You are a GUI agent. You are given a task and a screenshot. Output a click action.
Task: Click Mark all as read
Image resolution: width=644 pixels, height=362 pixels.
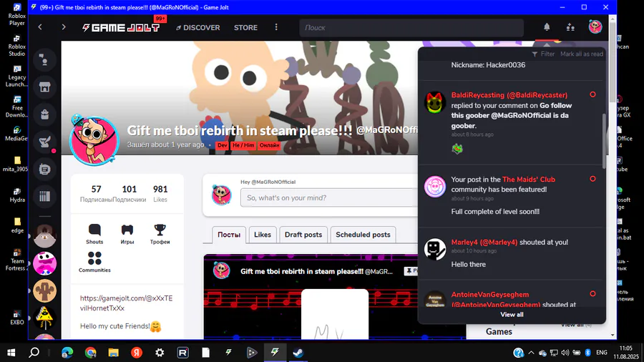pos(582,54)
